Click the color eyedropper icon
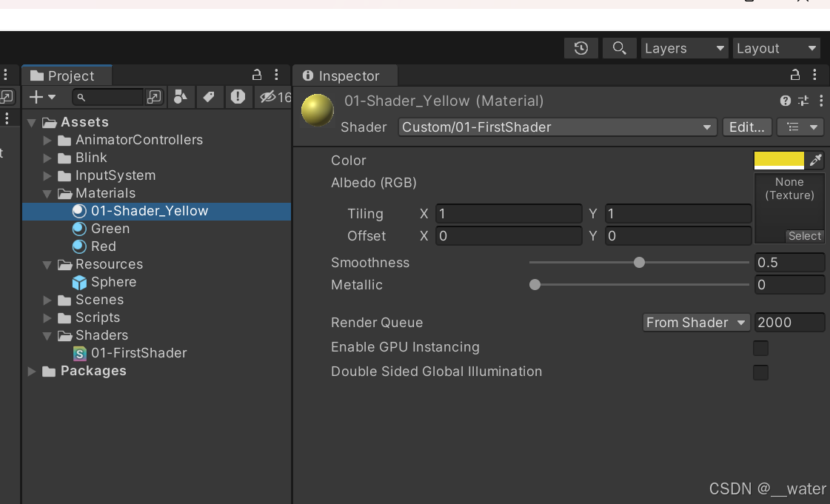Image resolution: width=830 pixels, height=504 pixels. point(816,160)
